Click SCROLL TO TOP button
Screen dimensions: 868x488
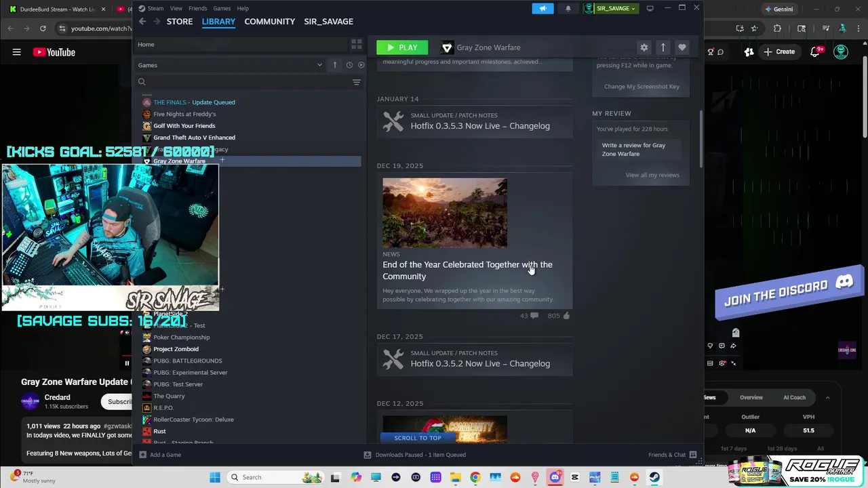click(x=418, y=438)
